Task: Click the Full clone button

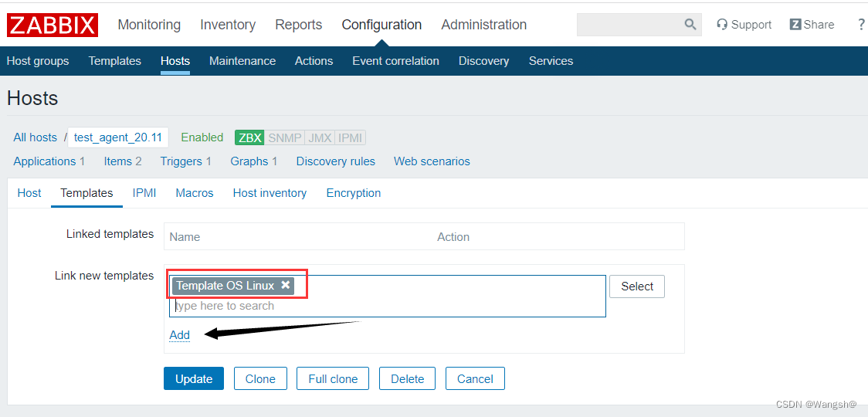Action: (x=334, y=379)
